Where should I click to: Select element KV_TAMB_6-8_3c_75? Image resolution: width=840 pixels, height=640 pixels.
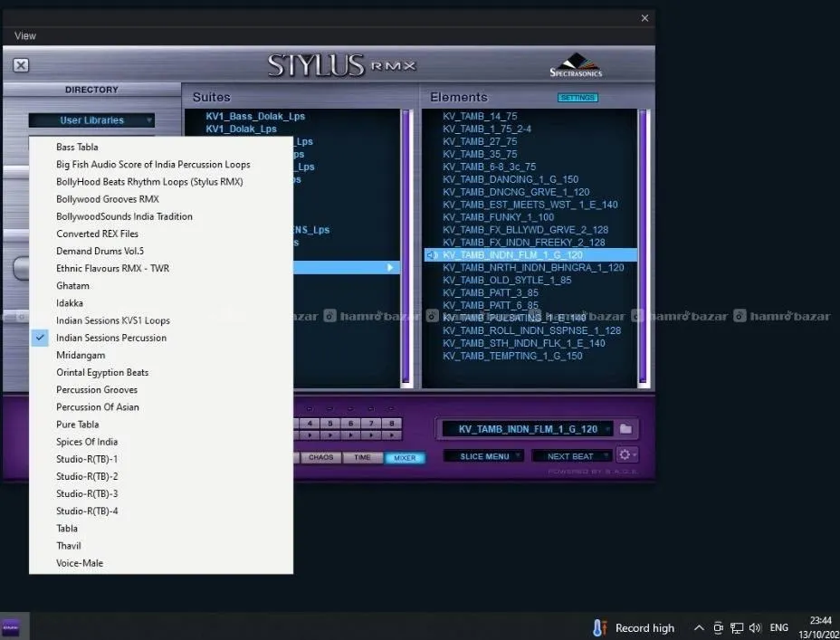pyautogui.click(x=489, y=167)
